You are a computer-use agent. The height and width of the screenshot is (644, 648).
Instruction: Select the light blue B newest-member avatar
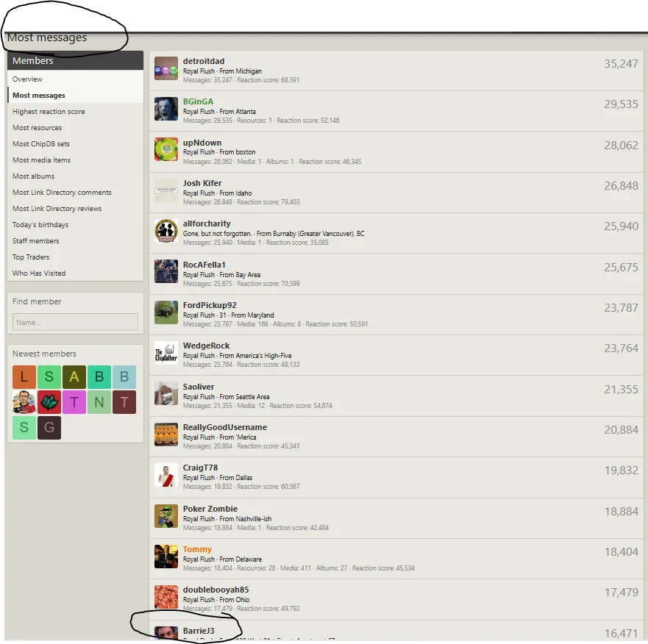click(124, 376)
